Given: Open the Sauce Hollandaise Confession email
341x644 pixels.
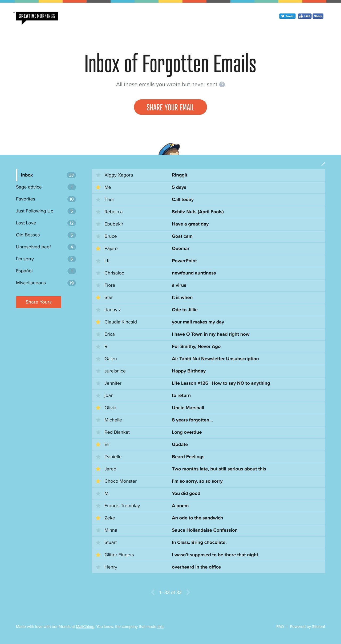Looking at the screenshot, I should pos(205,530).
